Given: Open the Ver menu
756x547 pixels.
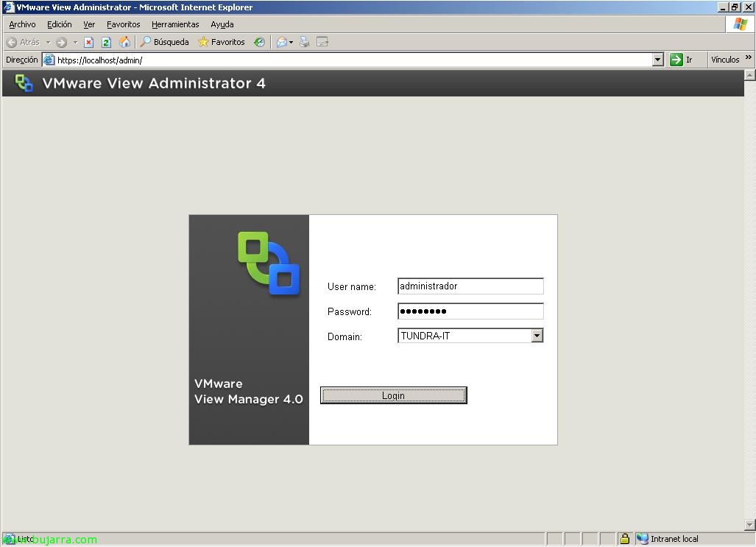Looking at the screenshot, I should (89, 24).
